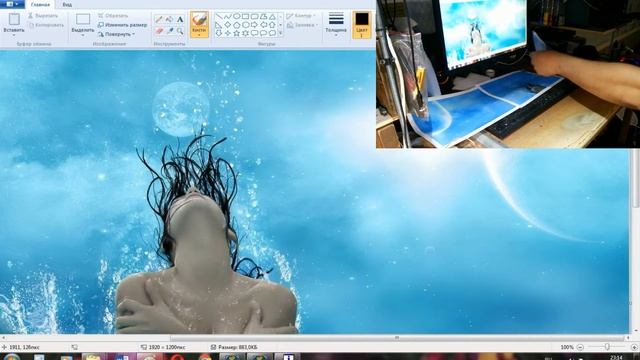
Task: Select the Pencil tool
Action: 159,19
